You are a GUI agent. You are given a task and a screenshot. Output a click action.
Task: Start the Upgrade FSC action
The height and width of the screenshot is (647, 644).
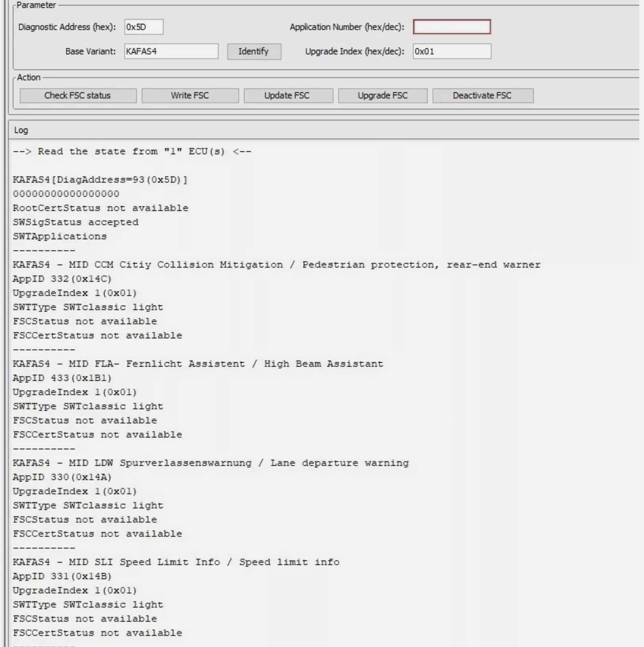(x=382, y=95)
